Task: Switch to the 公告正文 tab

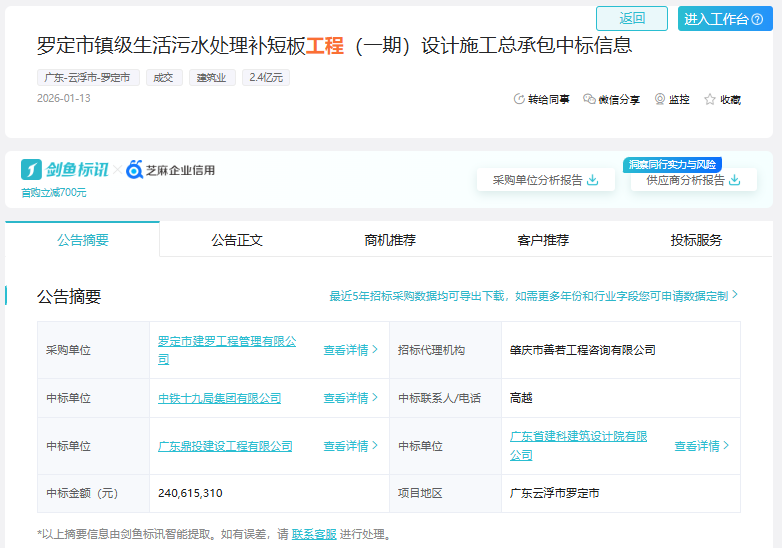Action: (x=237, y=240)
